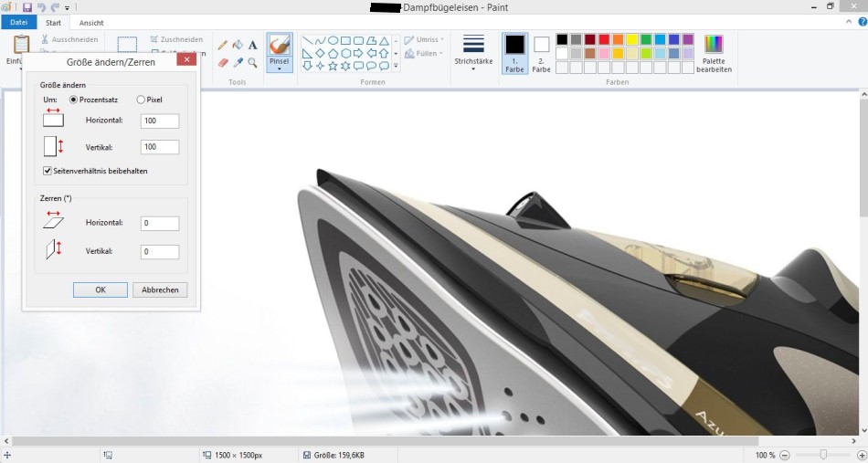This screenshot has height=463, width=868.
Task: Choose the pentagon shape
Action: 333,53
